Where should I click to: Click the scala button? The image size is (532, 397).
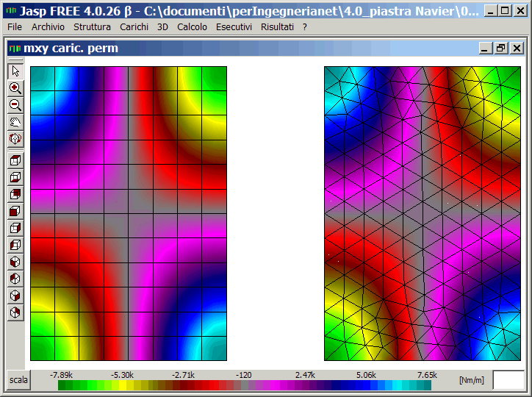tap(18, 380)
